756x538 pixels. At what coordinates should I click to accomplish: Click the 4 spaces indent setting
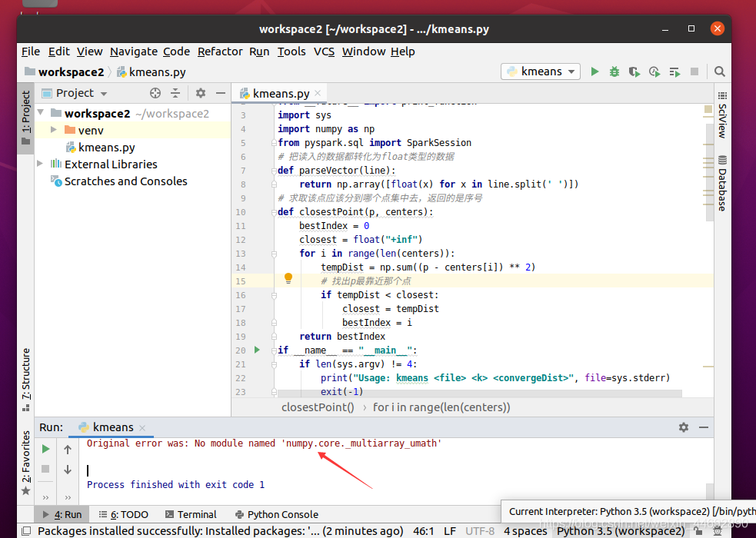tap(525, 531)
